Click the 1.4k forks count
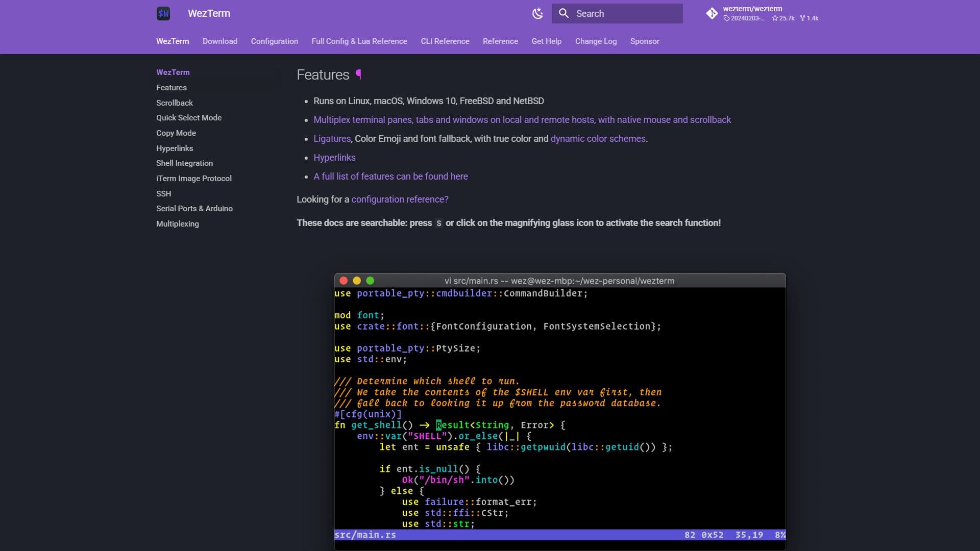 810,18
